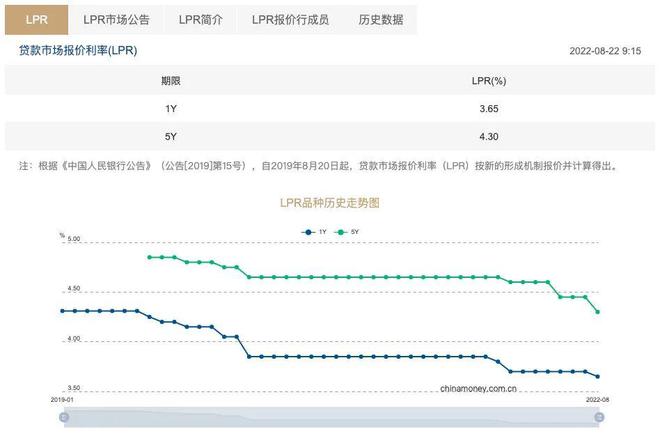Click the right handle of the date range slider
The width and height of the screenshot is (660, 443).
(x=599, y=417)
